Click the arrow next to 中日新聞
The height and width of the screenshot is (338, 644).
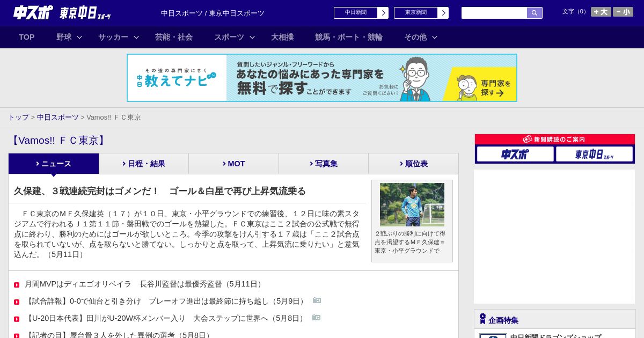pos(383,13)
